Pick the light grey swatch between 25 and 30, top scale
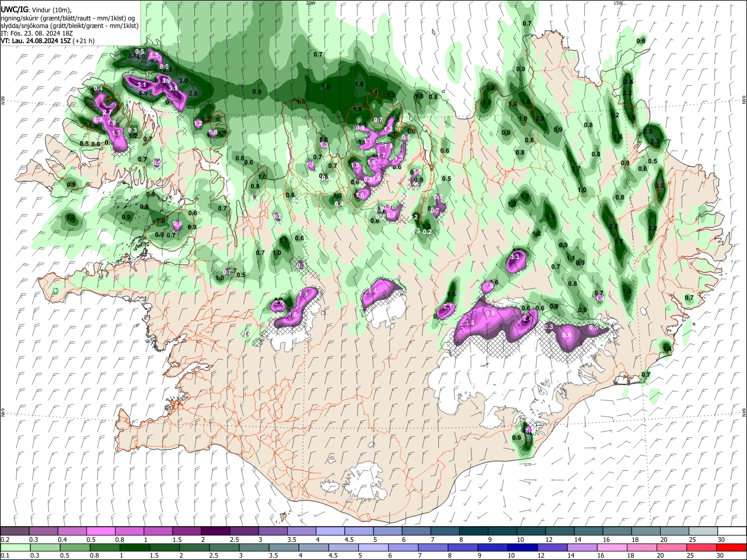This screenshot has height=560, width=747. click(x=703, y=531)
